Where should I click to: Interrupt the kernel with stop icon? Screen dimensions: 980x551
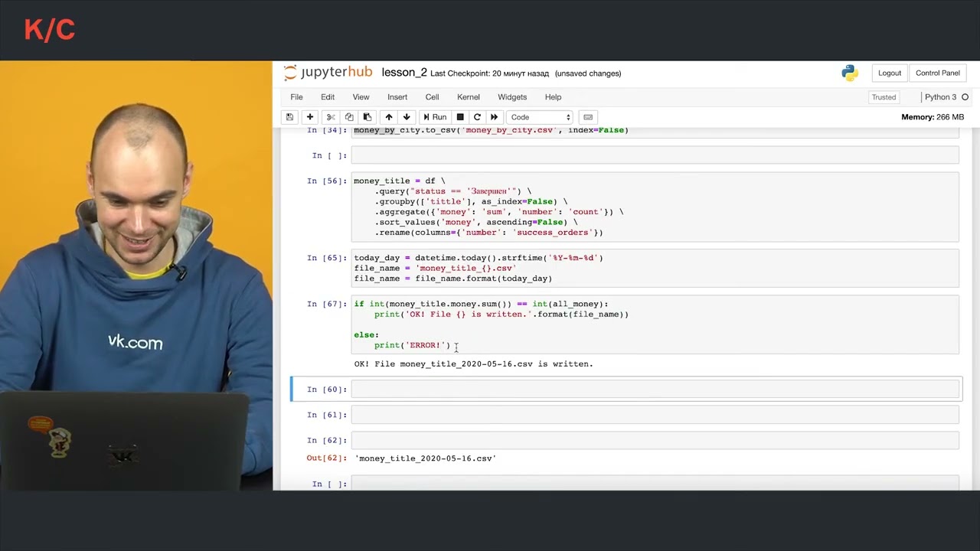click(460, 117)
